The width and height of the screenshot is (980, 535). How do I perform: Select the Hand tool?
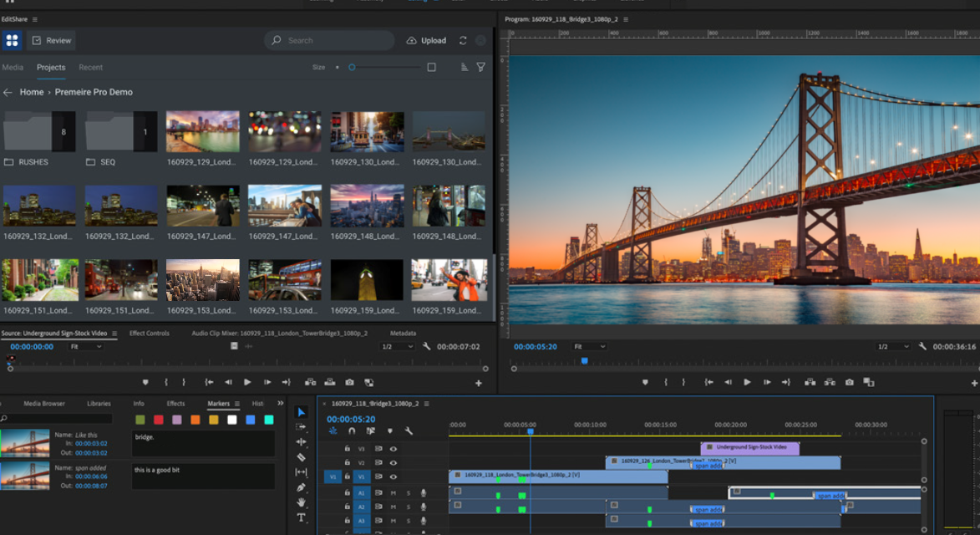pyautogui.click(x=302, y=502)
